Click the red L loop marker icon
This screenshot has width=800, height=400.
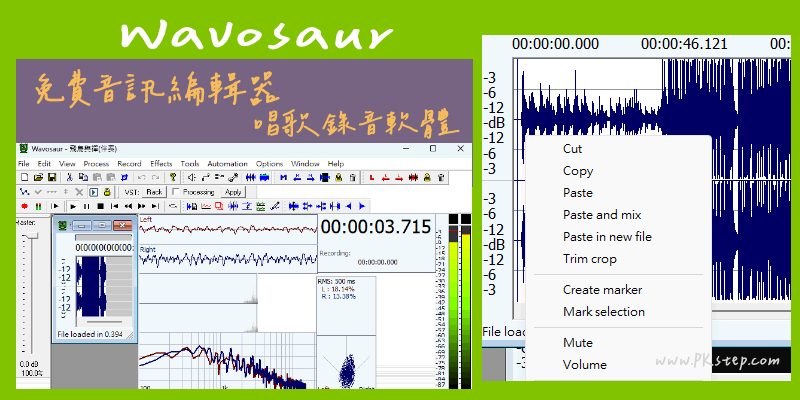pyautogui.click(x=372, y=178)
